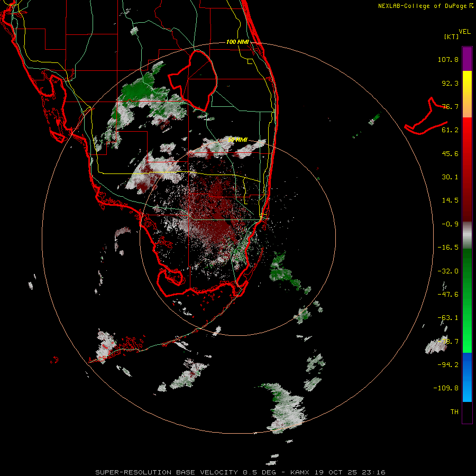Select the -94.2 scale value

[x=448, y=364]
